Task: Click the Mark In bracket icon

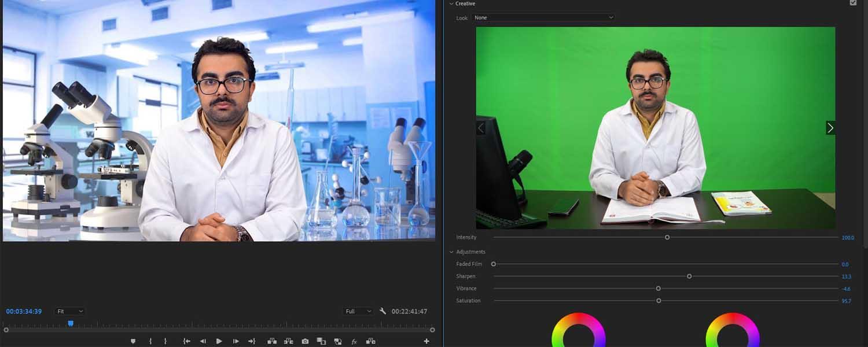Action: [x=150, y=341]
